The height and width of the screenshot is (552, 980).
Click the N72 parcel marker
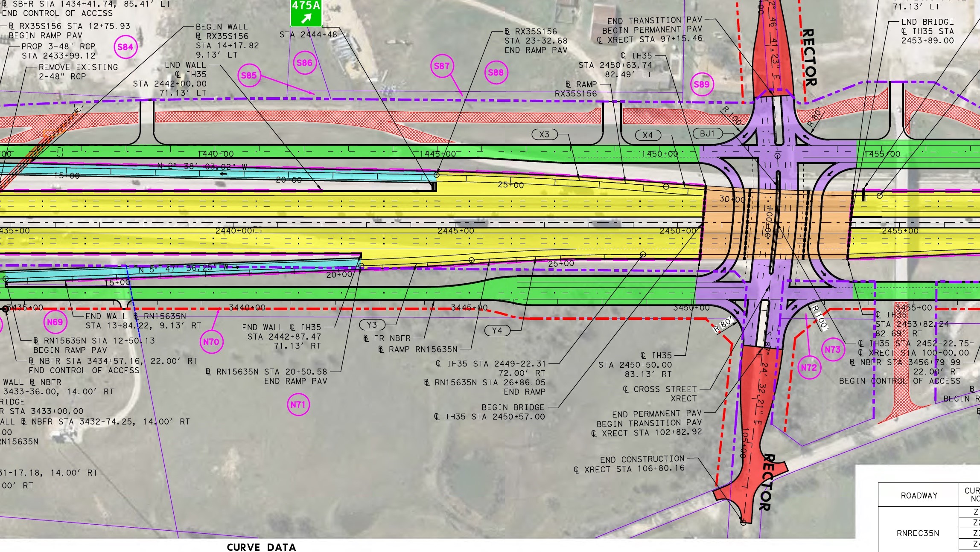pos(809,368)
